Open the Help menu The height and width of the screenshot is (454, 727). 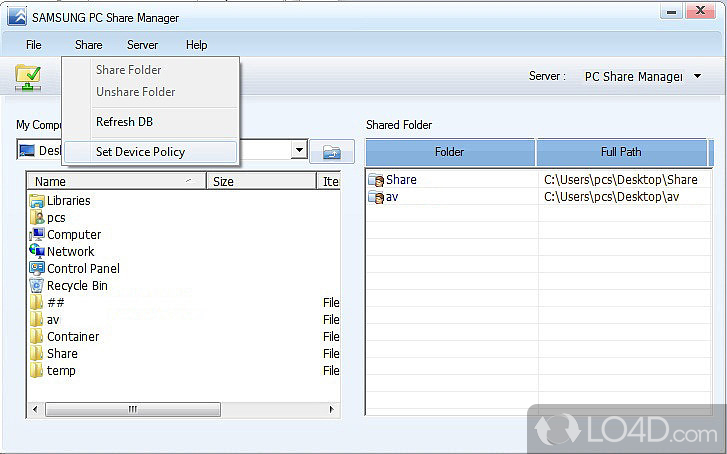point(197,45)
